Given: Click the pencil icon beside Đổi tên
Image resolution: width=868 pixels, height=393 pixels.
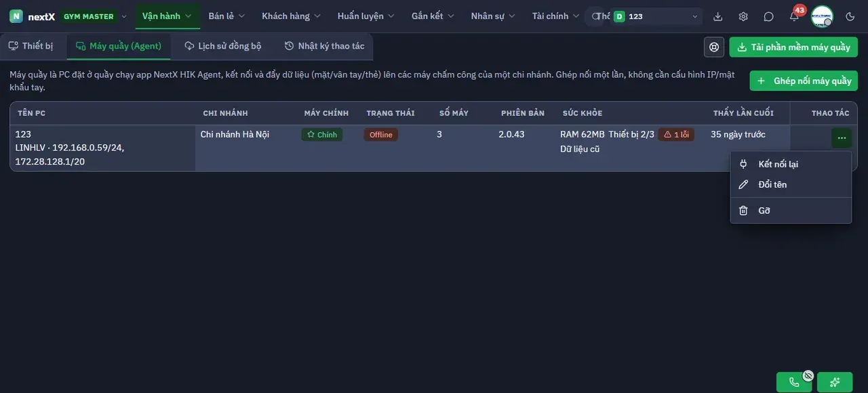Looking at the screenshot, I should [x=743, y=184].
